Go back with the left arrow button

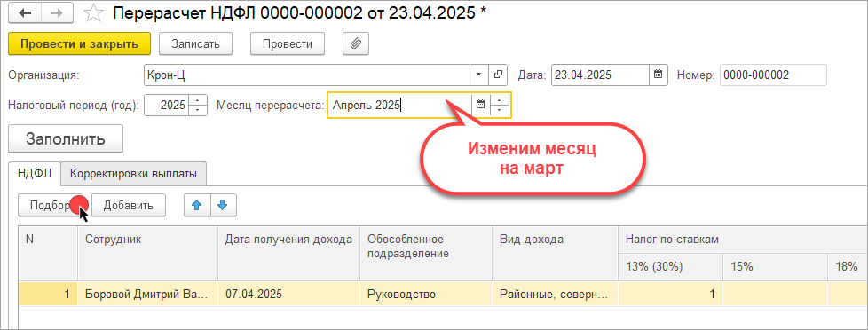click(25, 13)
